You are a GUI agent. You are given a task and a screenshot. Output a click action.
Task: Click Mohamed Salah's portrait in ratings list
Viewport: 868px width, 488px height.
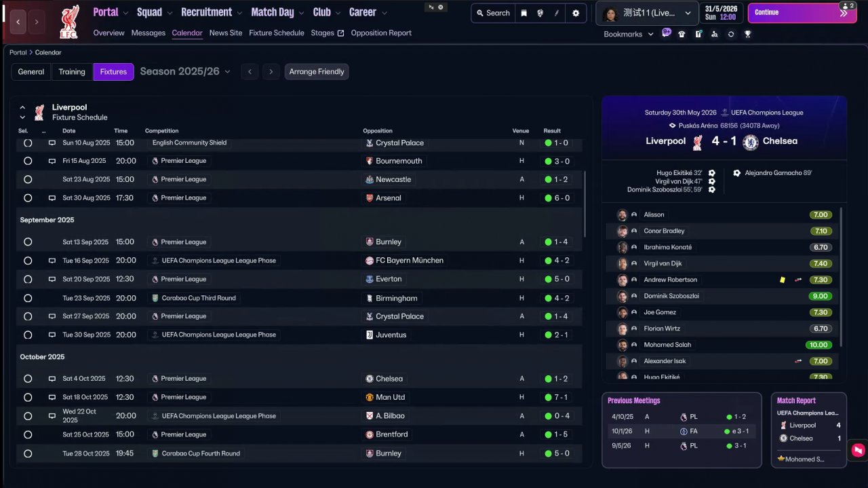pos(622,345)
